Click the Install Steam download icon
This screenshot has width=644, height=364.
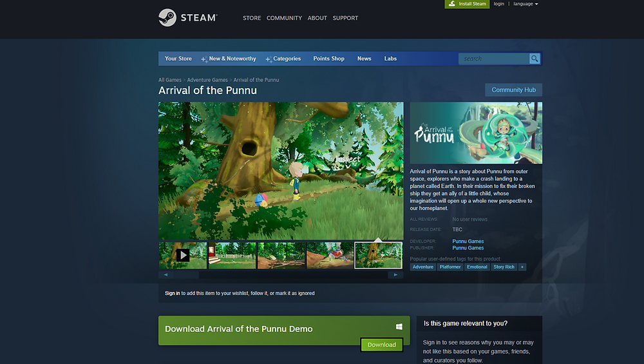[x=452, y=4]
